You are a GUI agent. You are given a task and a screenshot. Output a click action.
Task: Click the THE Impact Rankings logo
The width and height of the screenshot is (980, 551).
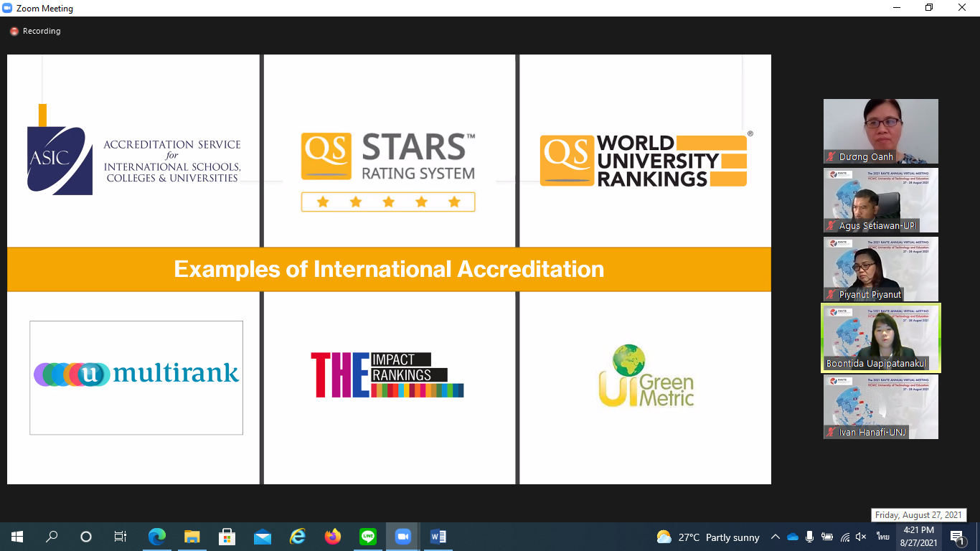pos(387,375)
